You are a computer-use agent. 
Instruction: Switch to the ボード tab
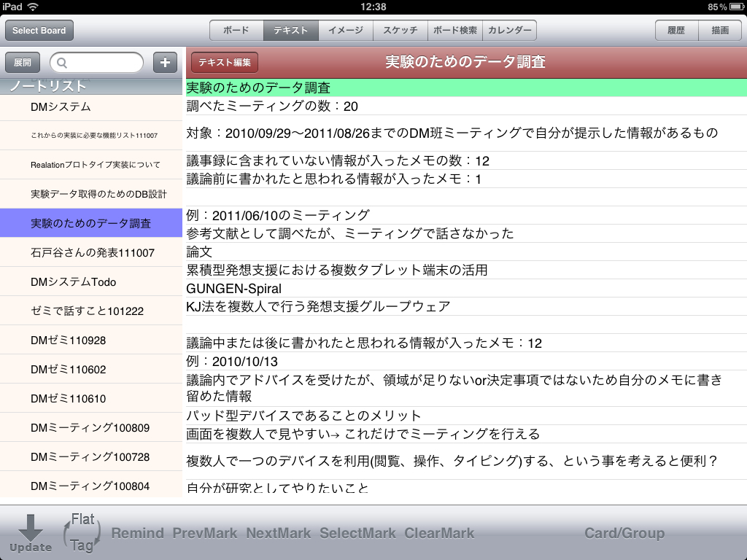pyautogui.click(x=236, y=31)
